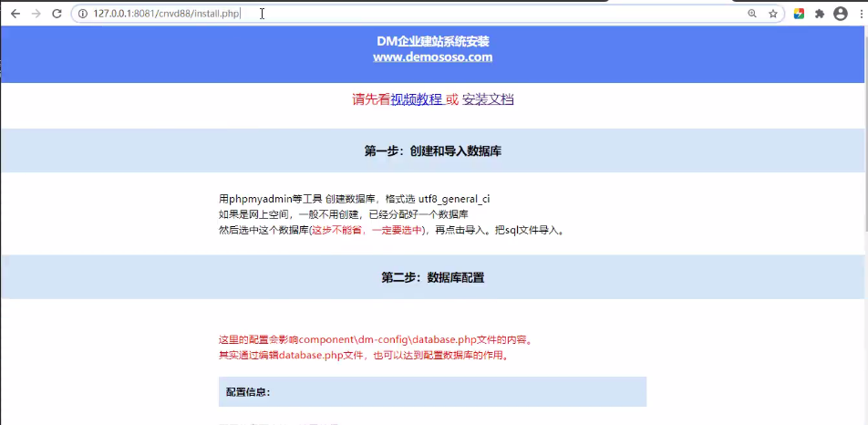
Task: Open the www.demososo.com link
Action: point(432,57)
